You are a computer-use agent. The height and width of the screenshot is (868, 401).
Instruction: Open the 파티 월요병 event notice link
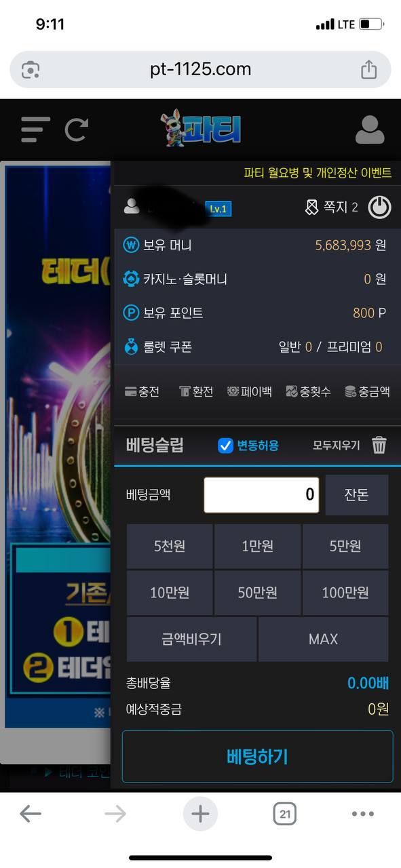[x=318, y=173]
